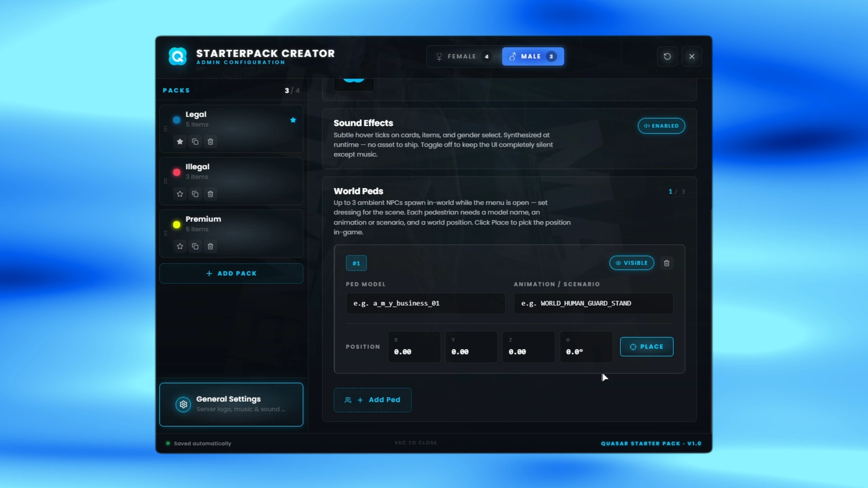Click the General Settings gear icon
Image resolution: width=868 pixels, height=488 pixels.
[183, 404]
